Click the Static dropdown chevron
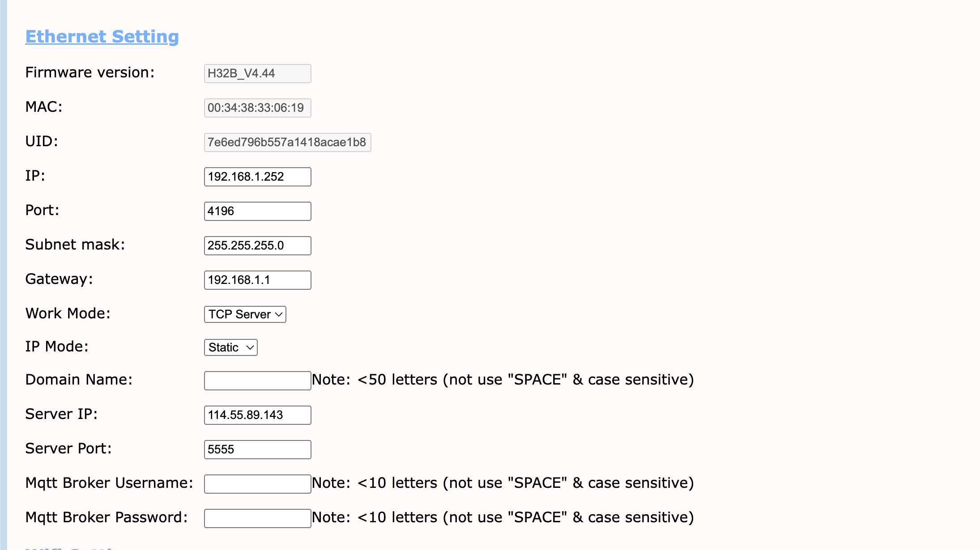 pyautogui.click(x=250, y=347)
